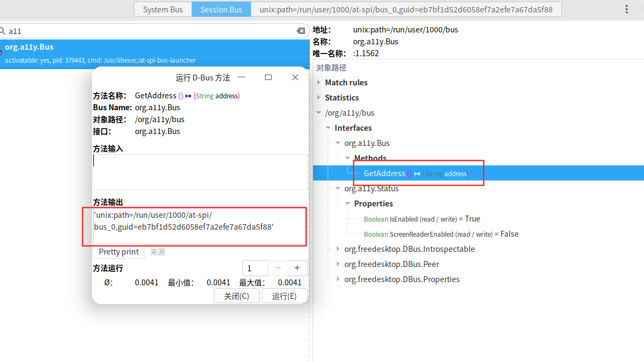This screenshot has height=361, width=644.
Task: Increase method run count with plus
Action: click(x=297, y=268)
